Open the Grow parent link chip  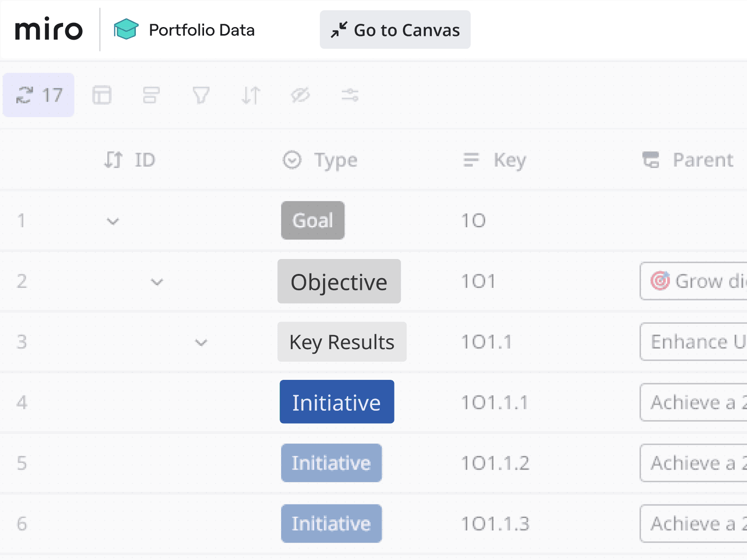coord(696,281)
